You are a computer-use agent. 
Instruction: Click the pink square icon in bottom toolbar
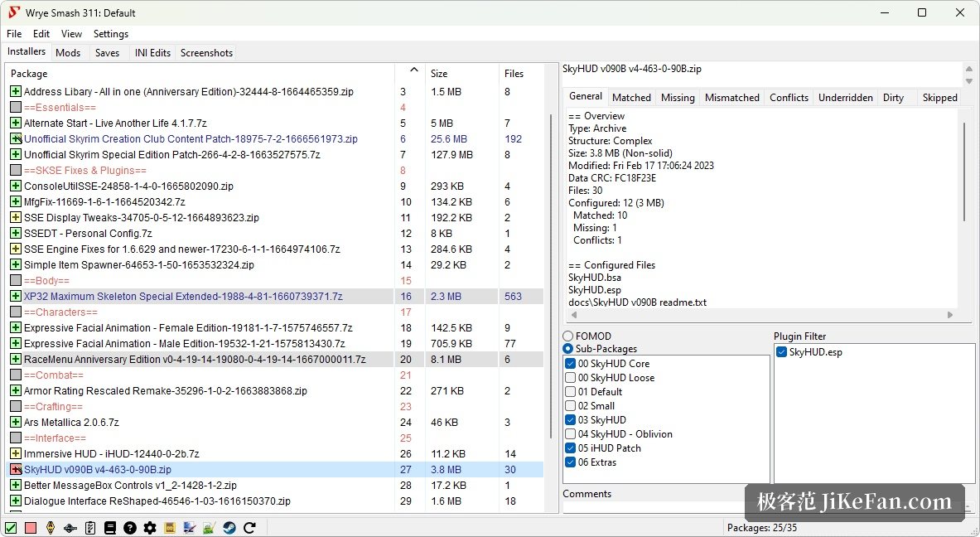[x=31, y=528]
